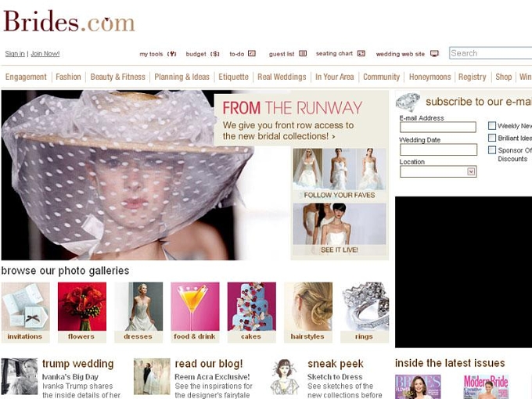532x399 pixels.
Task: Click the read our blog! heading
Action: coord(209,364)
